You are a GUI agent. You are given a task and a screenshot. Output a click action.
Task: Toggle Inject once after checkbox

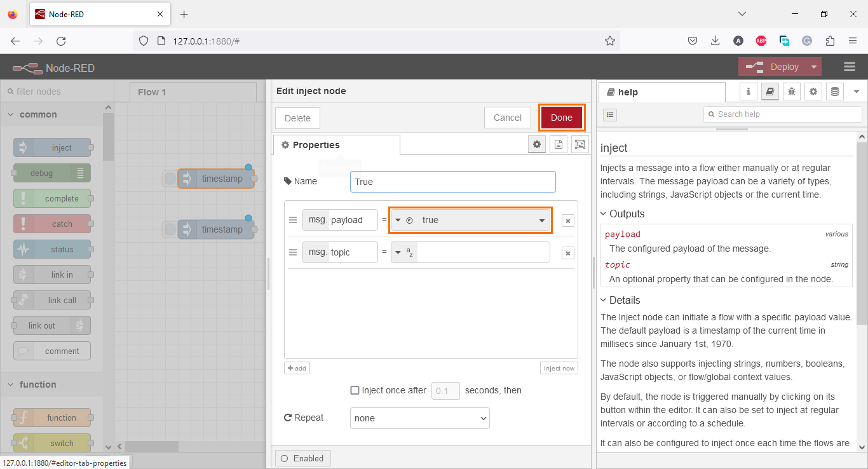(x=355, y=390)
